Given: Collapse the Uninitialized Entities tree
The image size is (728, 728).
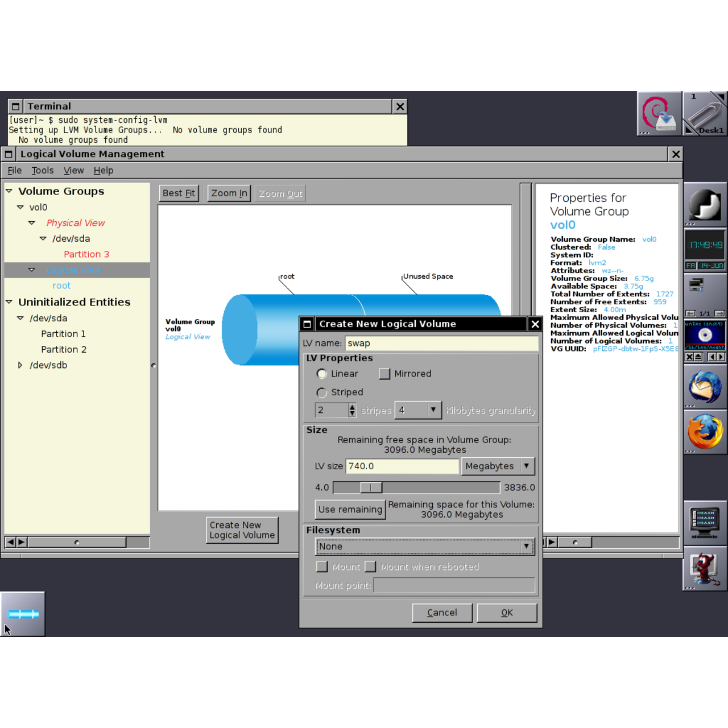Looking at the screenshot, I should click(x=9, y=301).
